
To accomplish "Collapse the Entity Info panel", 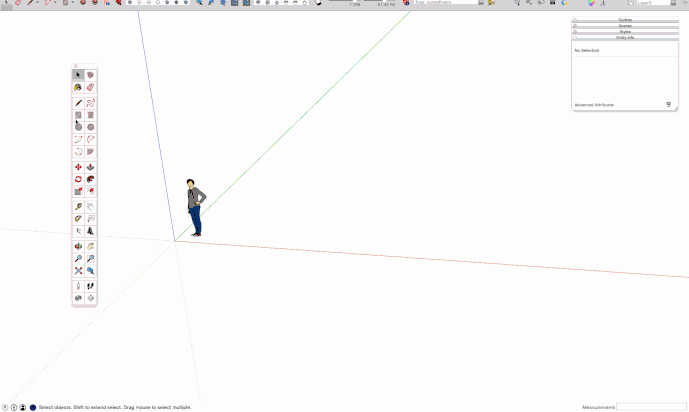I will coord(625,38).
